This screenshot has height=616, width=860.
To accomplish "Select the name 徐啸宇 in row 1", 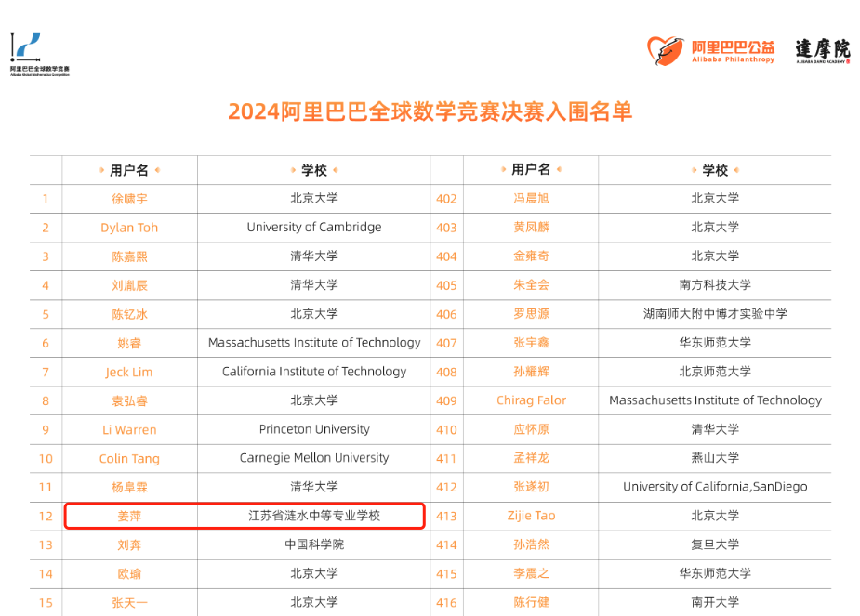I will pyautogui.click(x=129, y=199).
